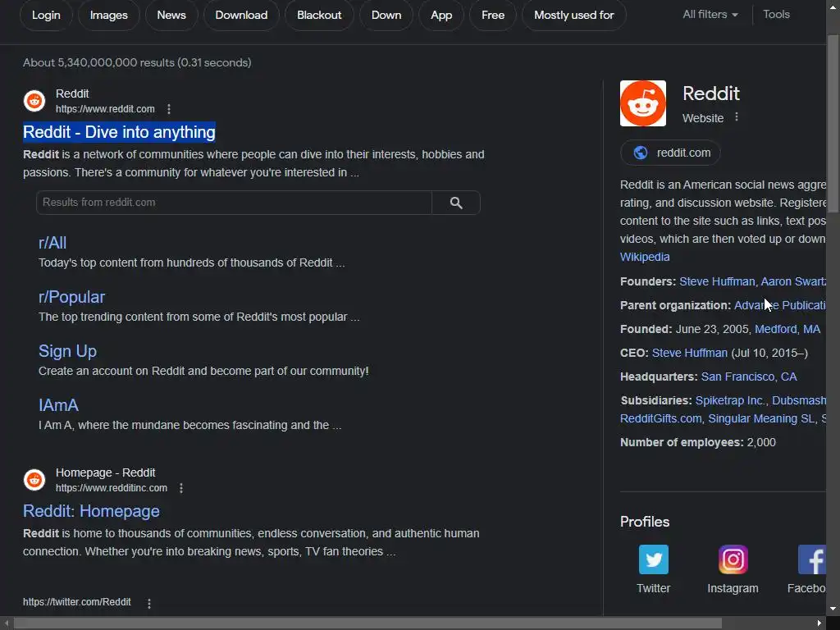Open the Twitter profile icon
This screenshot has width=840, height=630.
tap(654, 559)
